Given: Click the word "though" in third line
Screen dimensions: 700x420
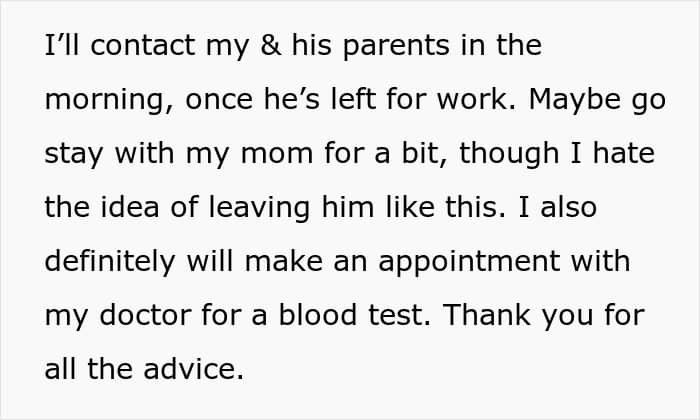Looking at the screenshot, I should click(509, 154).
